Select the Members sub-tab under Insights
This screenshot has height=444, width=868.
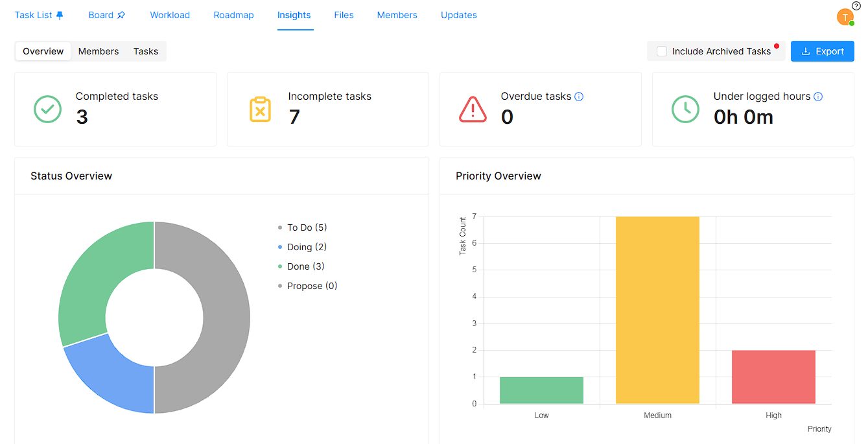tap(99, 51)
